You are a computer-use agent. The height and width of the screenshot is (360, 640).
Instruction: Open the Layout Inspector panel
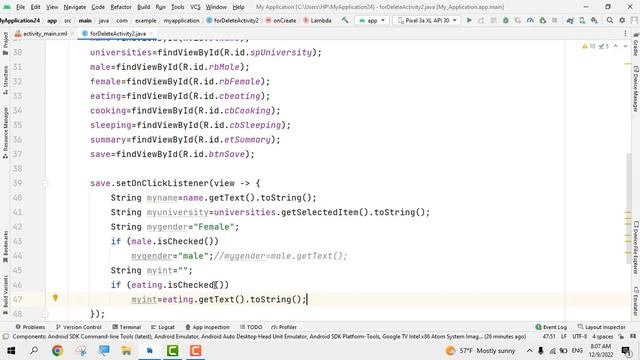click(x=602, y=327)
